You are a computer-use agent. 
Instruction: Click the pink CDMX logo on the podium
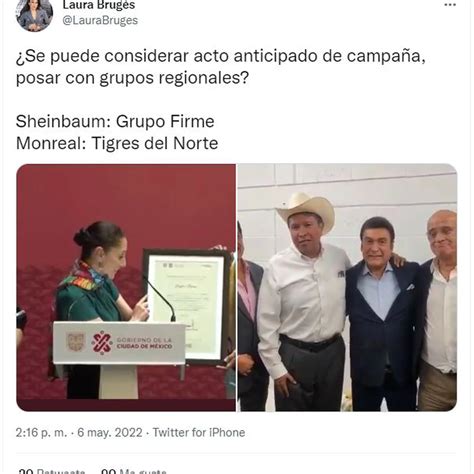pos(102,342)
